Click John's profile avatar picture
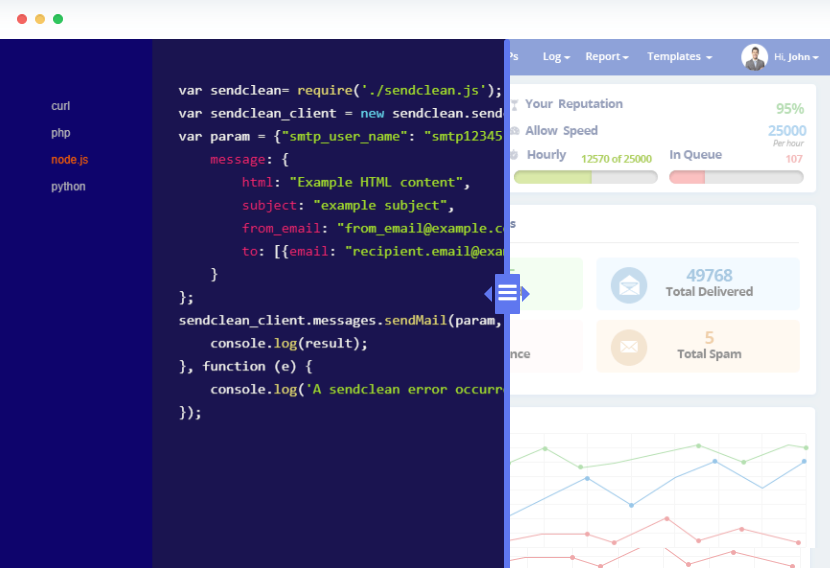Screen dimensions: 830x568 (x=755, y=57)
